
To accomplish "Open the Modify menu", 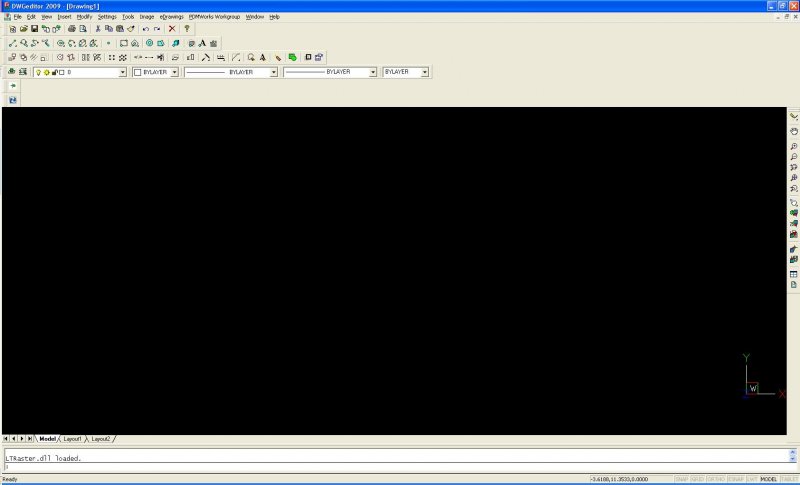I will 84,17.
